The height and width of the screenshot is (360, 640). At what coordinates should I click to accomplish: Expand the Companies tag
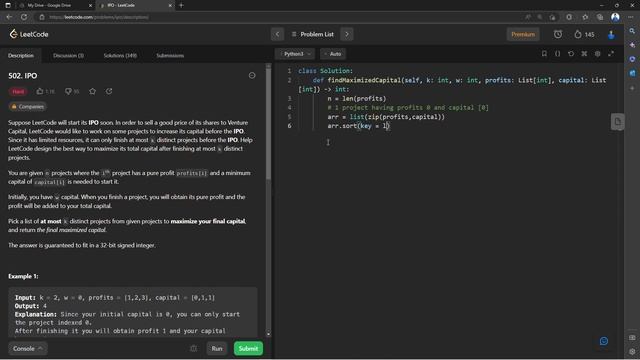coord(27,107)
